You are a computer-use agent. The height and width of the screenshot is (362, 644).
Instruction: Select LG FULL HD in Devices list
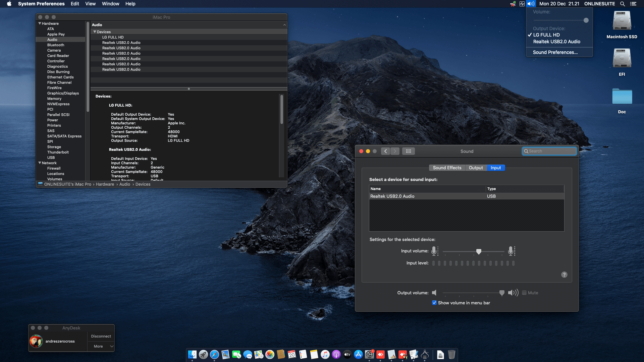point(189,37)
